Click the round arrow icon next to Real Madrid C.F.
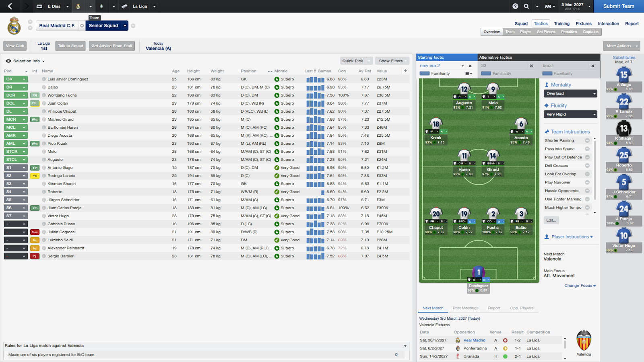 tap(82, 26)
